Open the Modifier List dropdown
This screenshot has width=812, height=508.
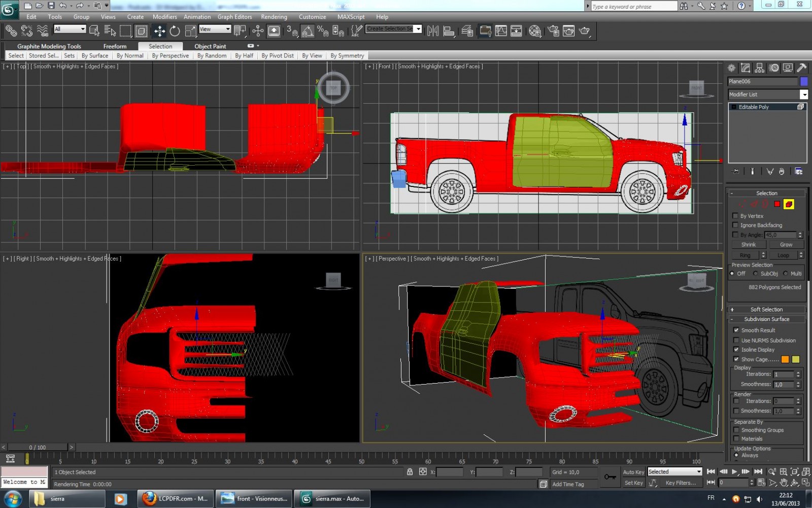click(x=803, y=94)
